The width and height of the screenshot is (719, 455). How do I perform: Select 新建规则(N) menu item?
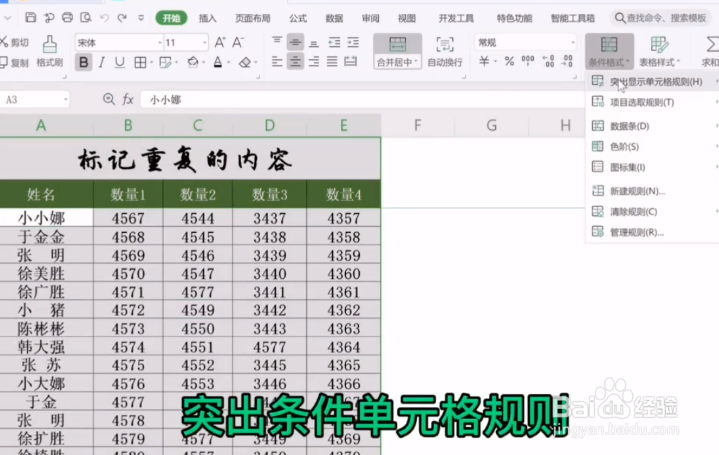(653, 191)
